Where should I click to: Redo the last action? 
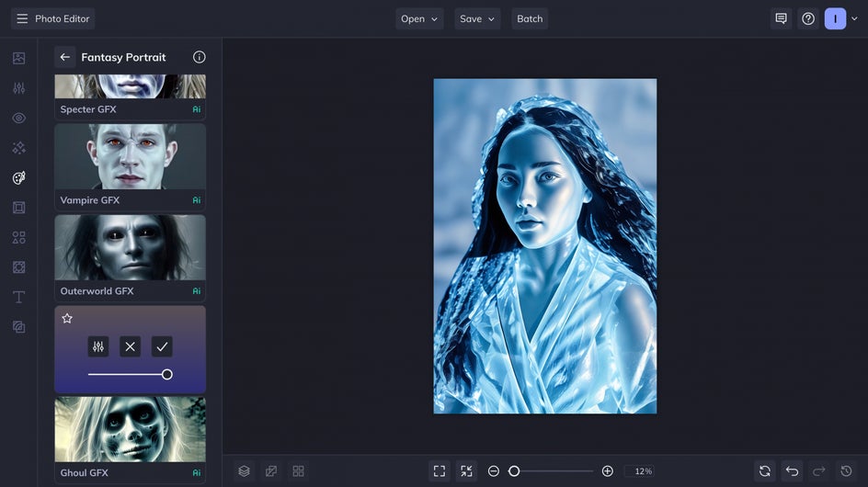(x=819, y=471)
